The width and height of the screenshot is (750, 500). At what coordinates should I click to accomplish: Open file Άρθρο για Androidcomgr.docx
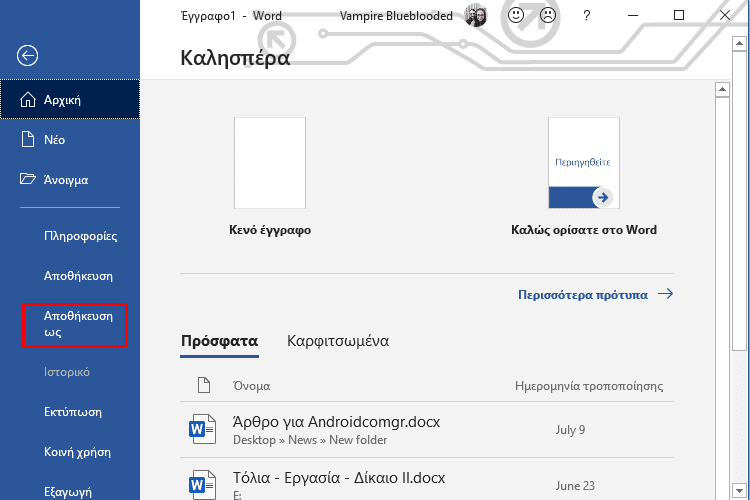click(427, 429)
